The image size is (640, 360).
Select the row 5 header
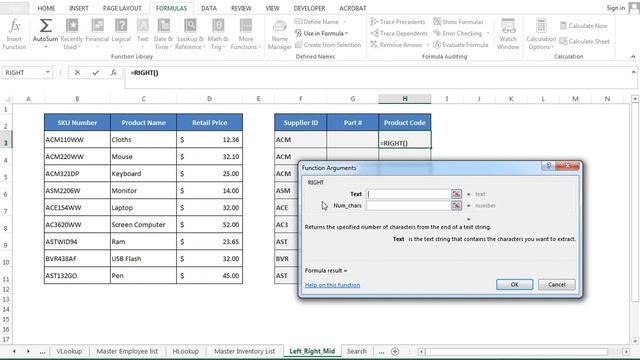click(6, 177)
